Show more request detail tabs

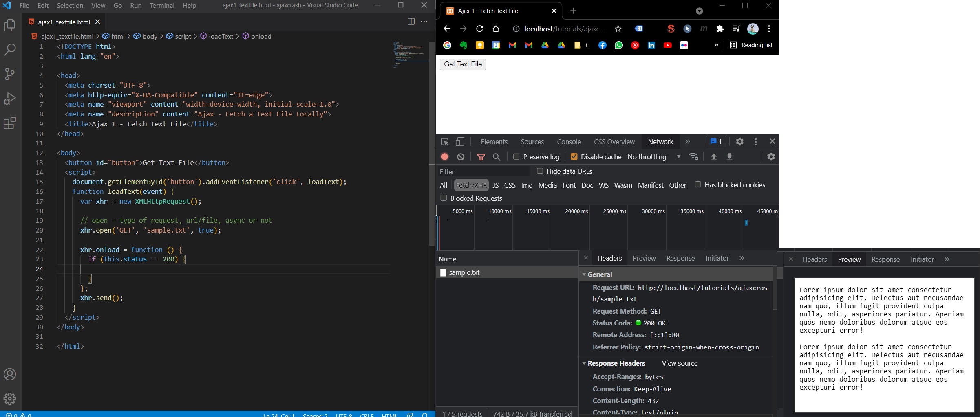pyautogui.click(x=742, y=258)
